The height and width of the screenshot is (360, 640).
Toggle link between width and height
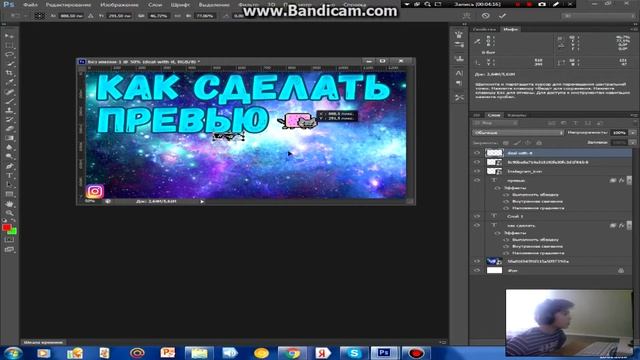pos(178,16)
